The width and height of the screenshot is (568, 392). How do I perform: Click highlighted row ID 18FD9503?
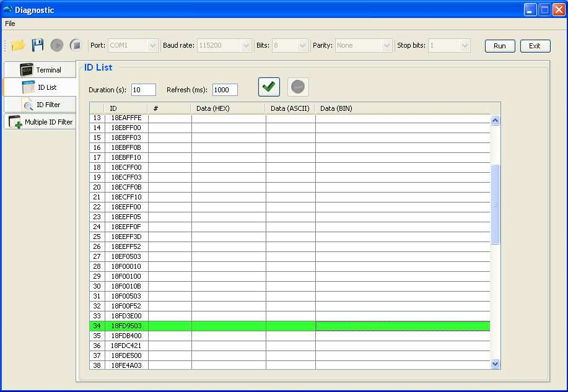pyautogui.click(x=290, y=326)
